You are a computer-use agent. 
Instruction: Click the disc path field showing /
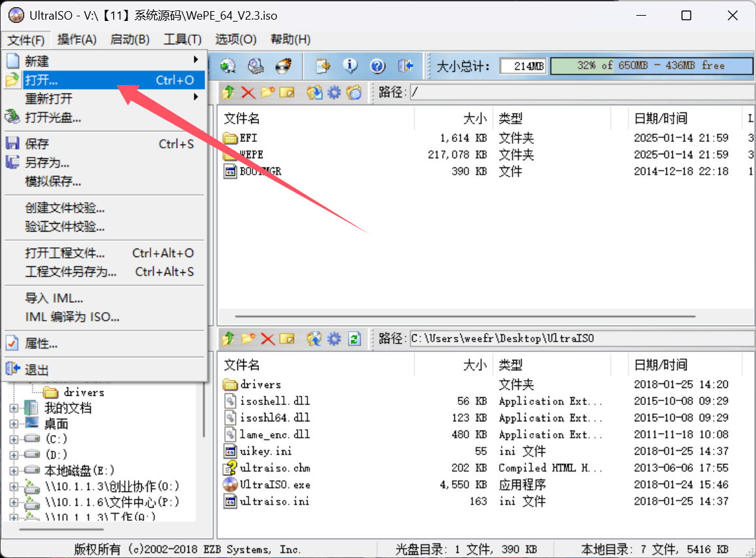click(x=583, y=92)
